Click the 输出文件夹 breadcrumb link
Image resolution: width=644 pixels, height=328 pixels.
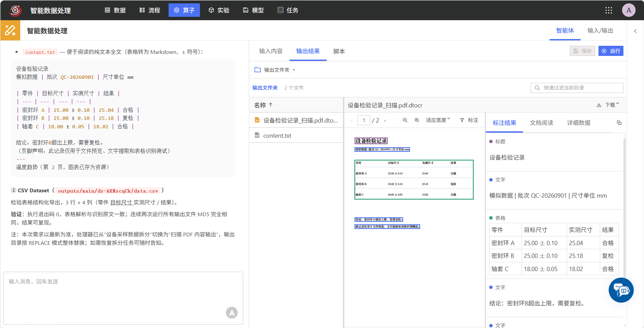265,88
